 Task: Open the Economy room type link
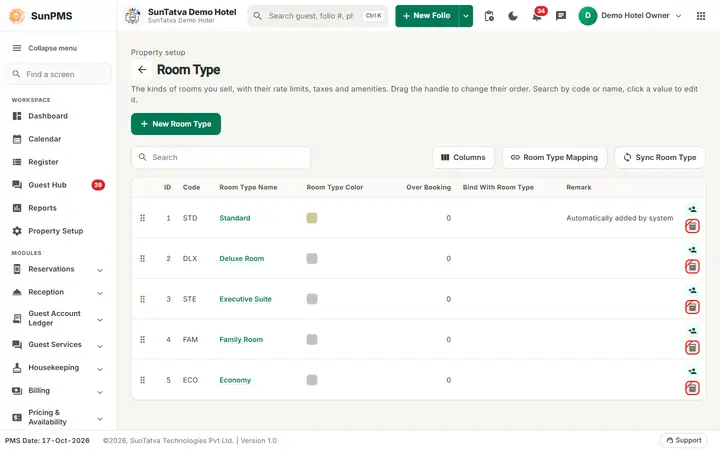(x=235, y=380)
